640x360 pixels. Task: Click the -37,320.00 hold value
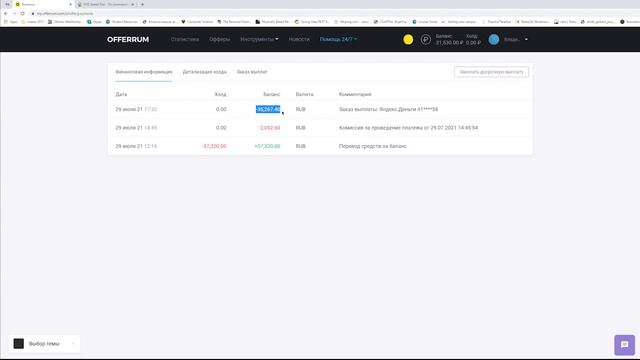click(x=214, y=146)
